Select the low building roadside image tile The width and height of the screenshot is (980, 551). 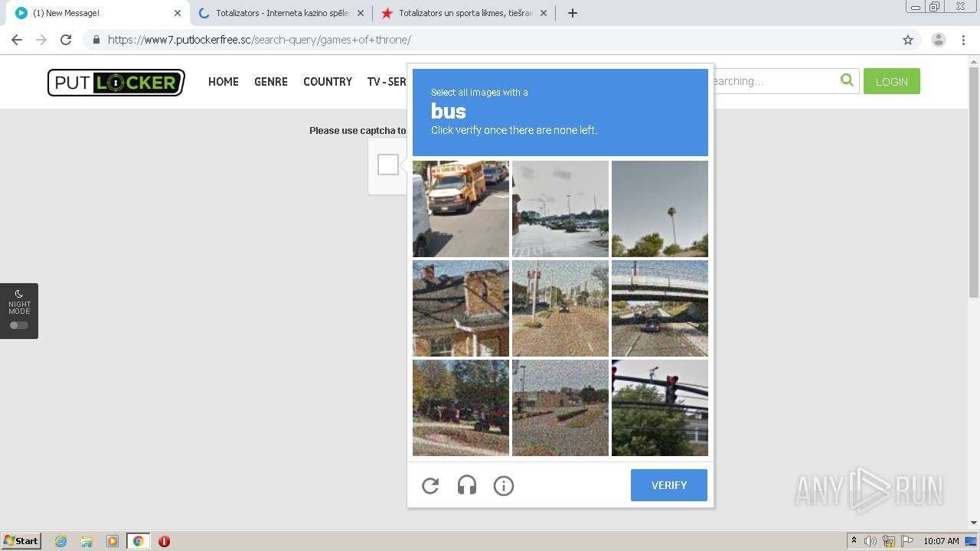point(560,408)
